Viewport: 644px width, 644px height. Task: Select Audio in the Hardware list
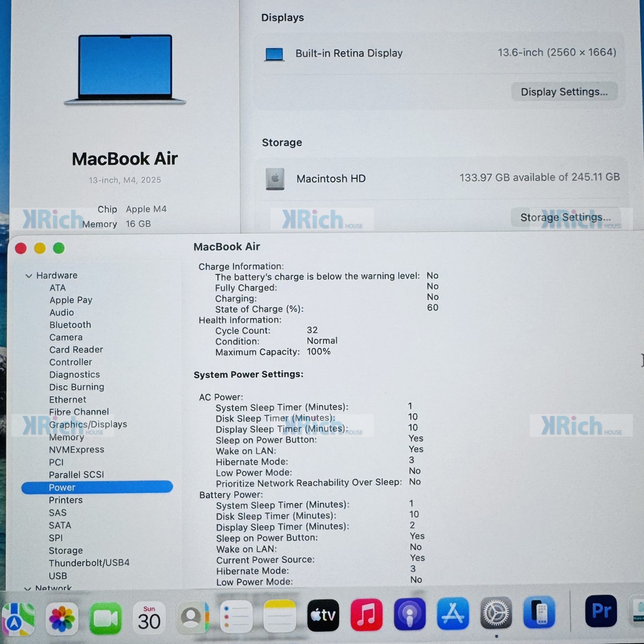coord(61,312)
